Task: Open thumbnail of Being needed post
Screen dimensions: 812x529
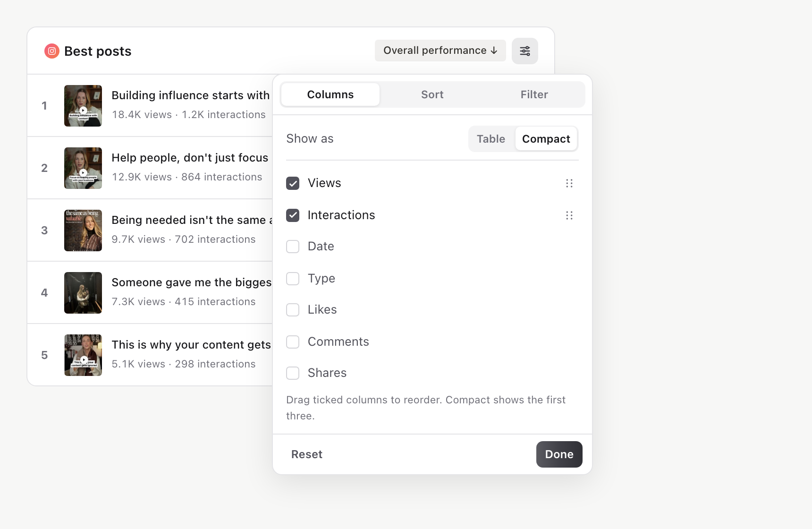Action: pos(83,230)
